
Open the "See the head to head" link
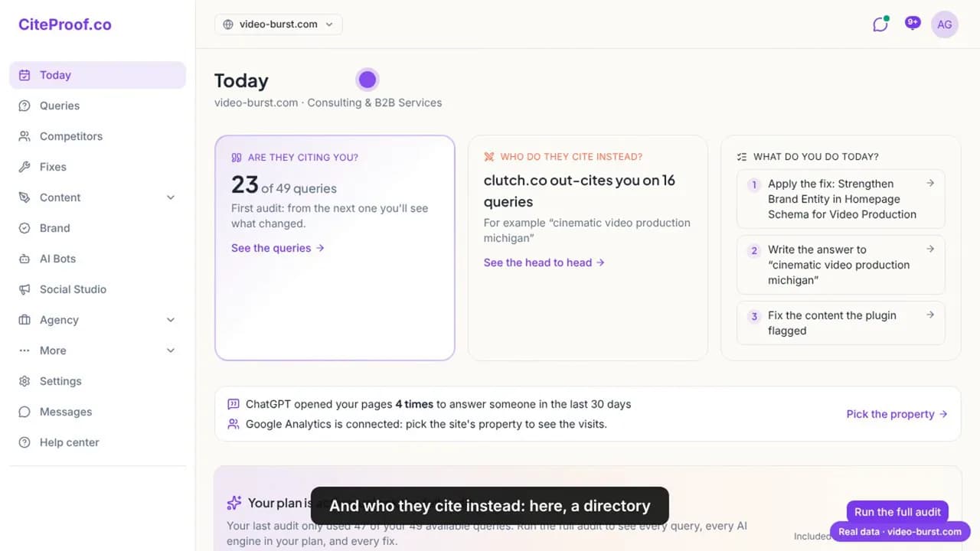[544, 262]
